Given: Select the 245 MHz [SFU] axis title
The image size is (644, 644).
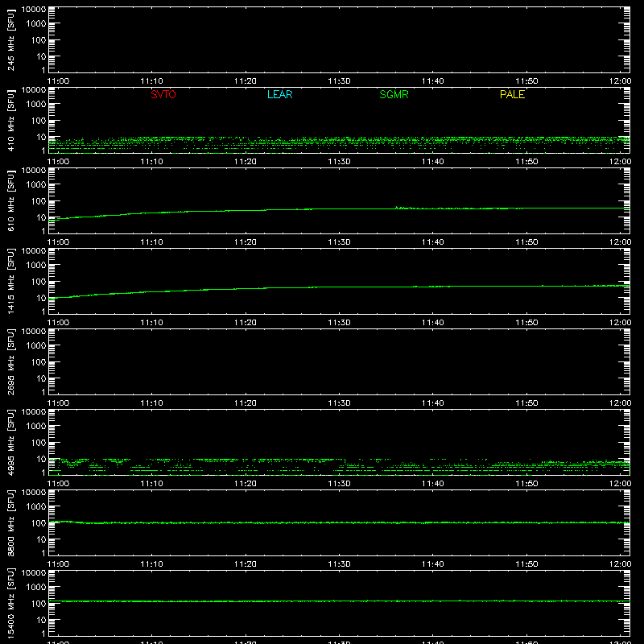Looking at the screenshot, I should pyautogui.click(x=10, y=40).
